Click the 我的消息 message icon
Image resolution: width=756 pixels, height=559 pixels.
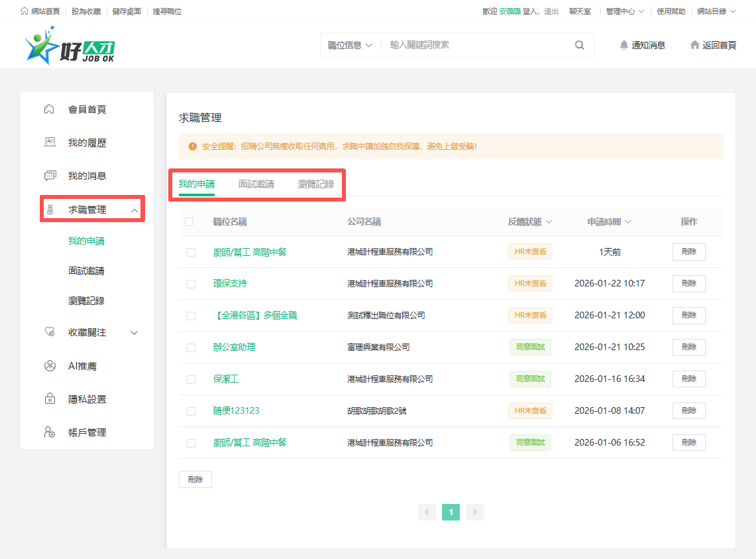click(49, 176)
